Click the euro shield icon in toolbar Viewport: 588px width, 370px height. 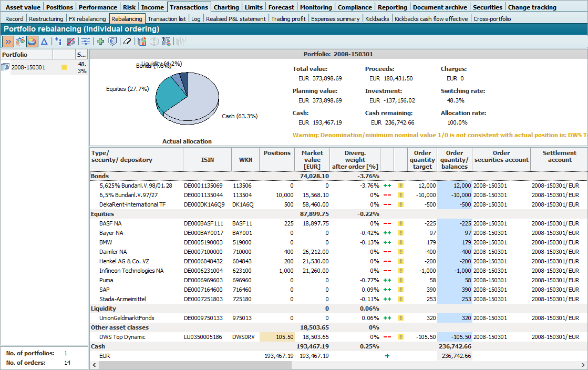click(112, 42)
